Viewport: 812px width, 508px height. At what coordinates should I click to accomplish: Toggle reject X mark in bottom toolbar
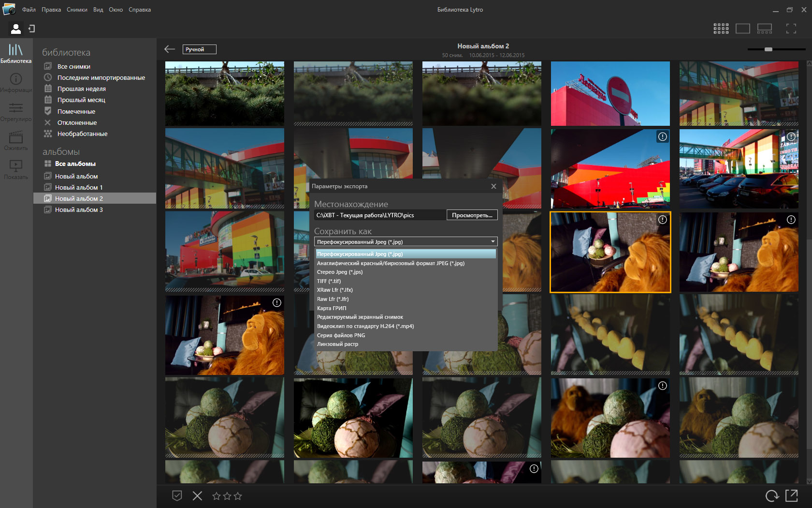pos(197,495)
